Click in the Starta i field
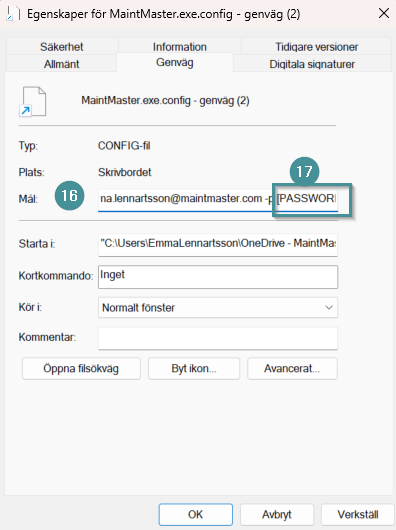 click(x=218, y=244)
